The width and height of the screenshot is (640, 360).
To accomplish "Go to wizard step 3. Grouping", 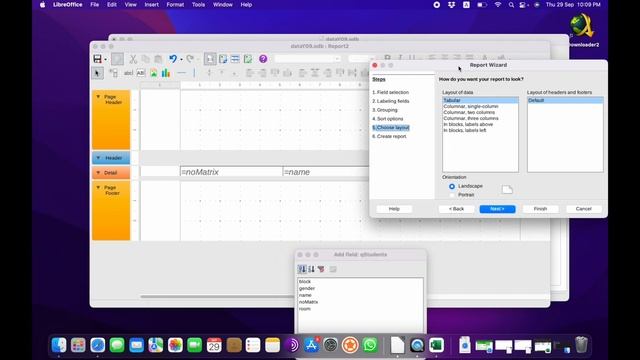I will tap(384, 110).
